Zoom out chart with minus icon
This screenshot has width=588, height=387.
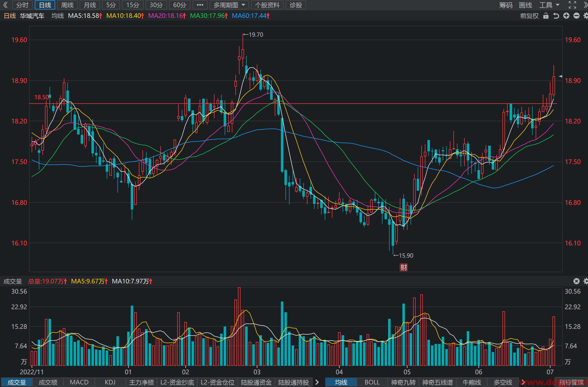[577, 16]
